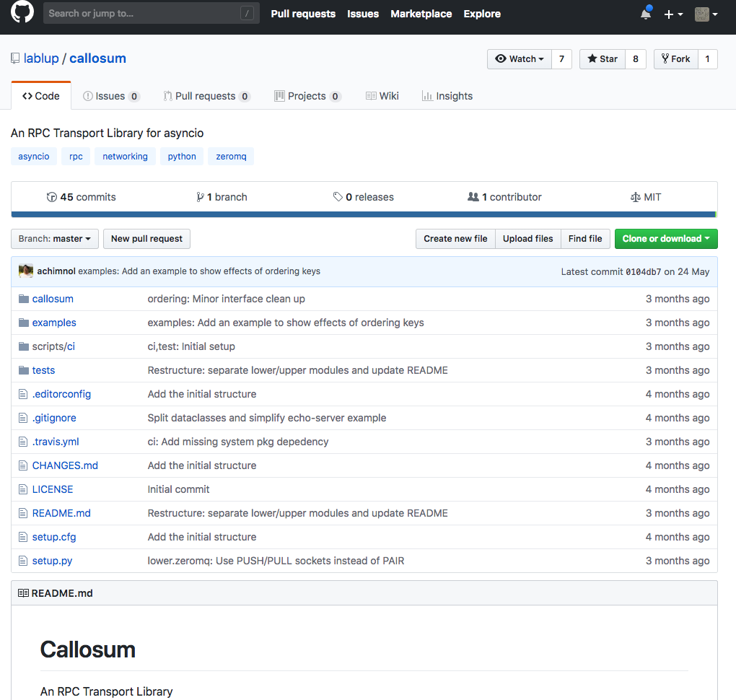Open user avatar profile menu
The height and width of the screenshot is (700, 736).
point(706,14)
